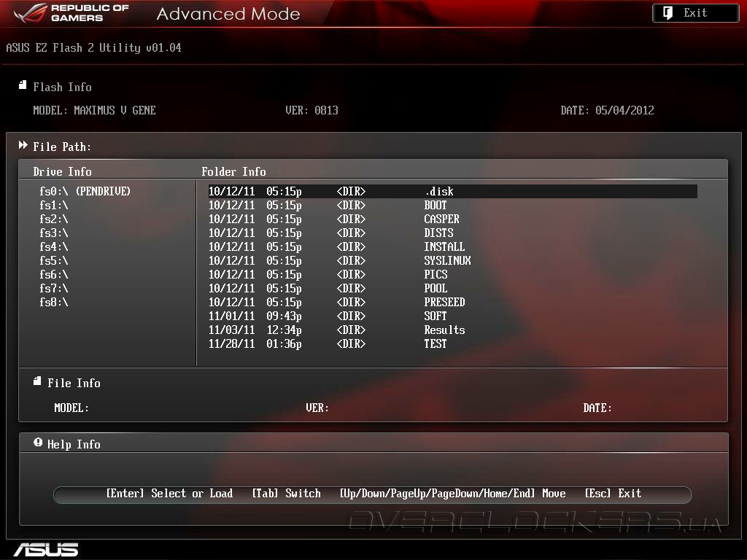Click DATE: 05/04/2012 in Flash Info
This screenshot has height=560, width=747.
(607, 111)
